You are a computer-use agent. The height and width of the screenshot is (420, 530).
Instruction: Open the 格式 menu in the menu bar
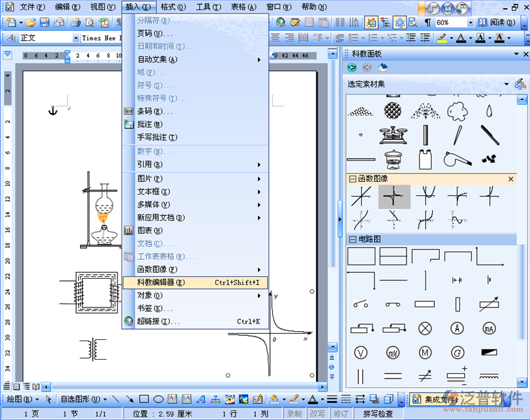[x=172, y=7]
